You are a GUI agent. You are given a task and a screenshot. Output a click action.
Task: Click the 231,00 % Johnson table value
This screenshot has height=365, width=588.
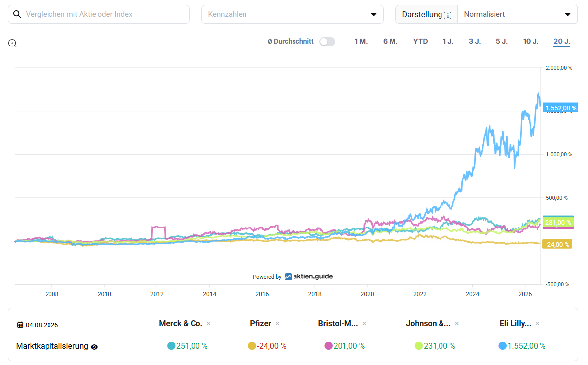coord(440,346)
